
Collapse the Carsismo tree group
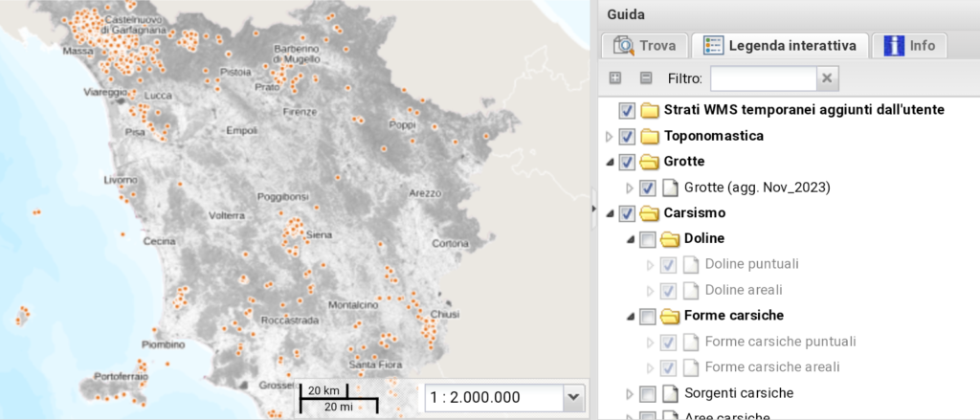[x=611, y=213]
